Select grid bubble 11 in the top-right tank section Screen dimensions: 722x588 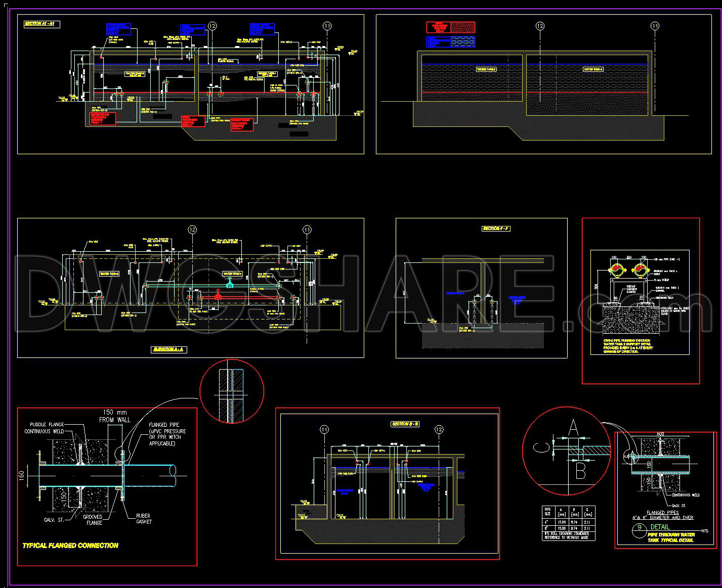pos(655,26)
